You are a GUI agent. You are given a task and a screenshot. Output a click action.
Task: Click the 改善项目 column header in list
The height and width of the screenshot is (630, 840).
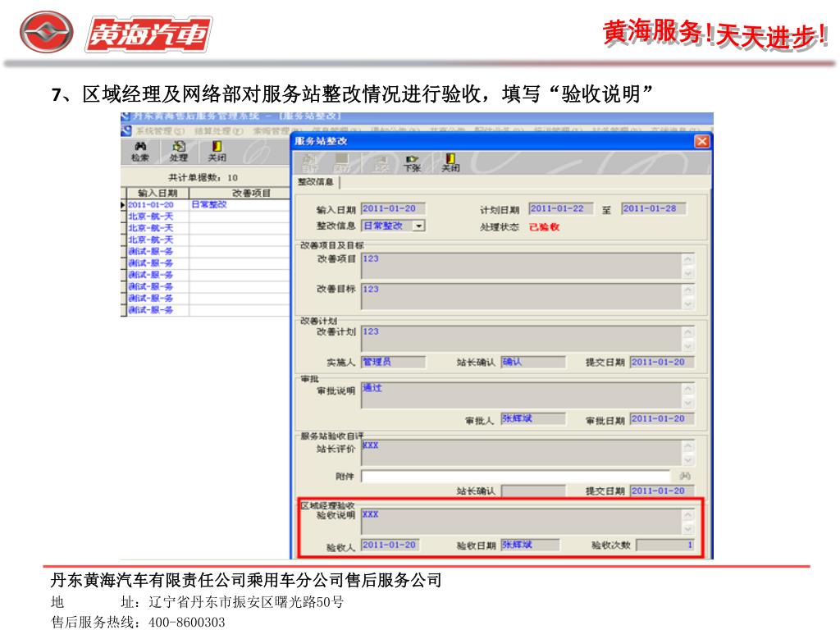click(240, 193)
